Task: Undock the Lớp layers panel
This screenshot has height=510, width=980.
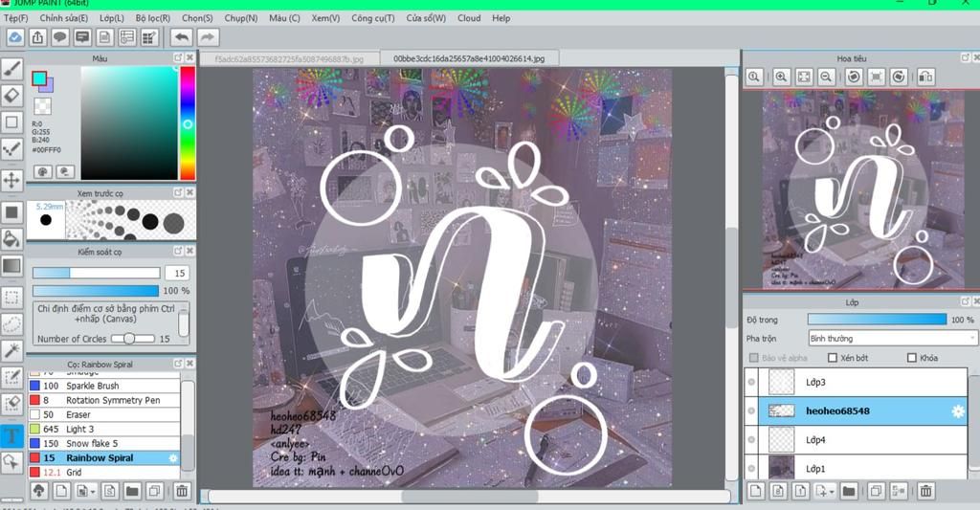Action: 965,301
